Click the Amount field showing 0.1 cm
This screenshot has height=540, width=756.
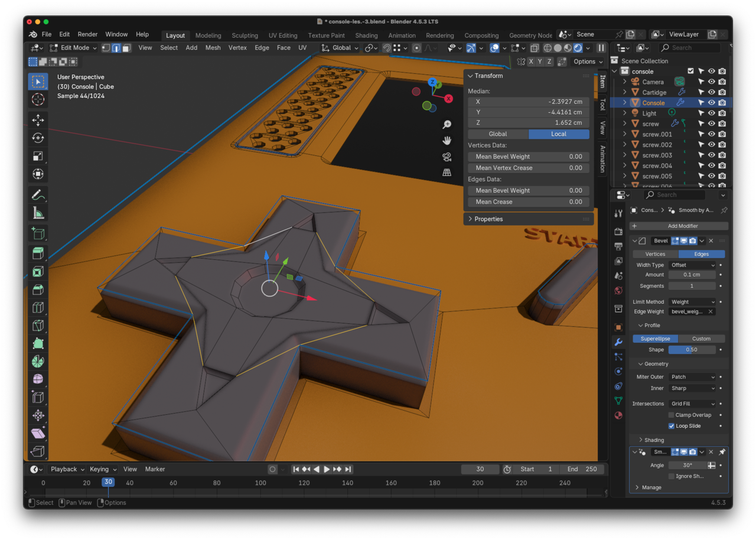click(x=692, y=275)
